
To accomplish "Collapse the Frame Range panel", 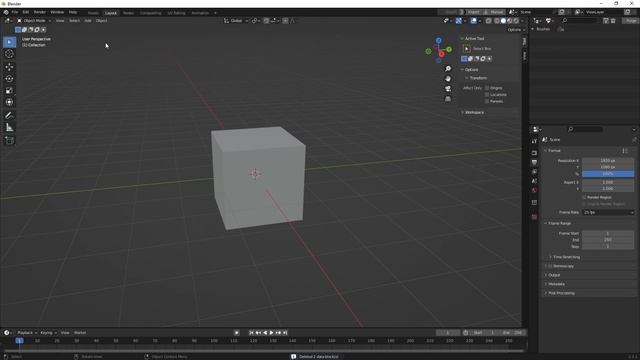I will click(x=559, y=223).
